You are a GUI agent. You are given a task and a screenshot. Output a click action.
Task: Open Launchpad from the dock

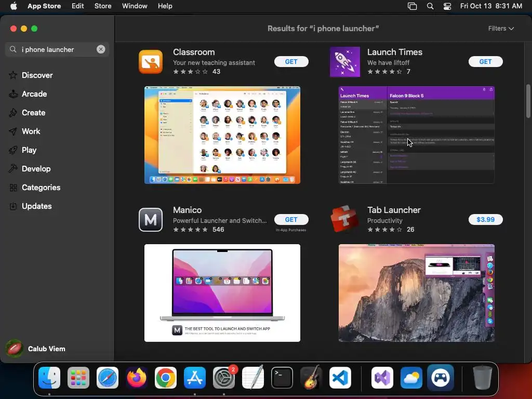[78, 378]
